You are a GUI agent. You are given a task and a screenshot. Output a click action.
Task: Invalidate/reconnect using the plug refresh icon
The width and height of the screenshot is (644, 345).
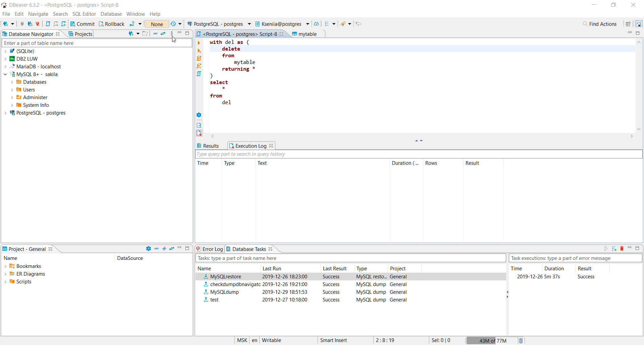tap(30, 24)
